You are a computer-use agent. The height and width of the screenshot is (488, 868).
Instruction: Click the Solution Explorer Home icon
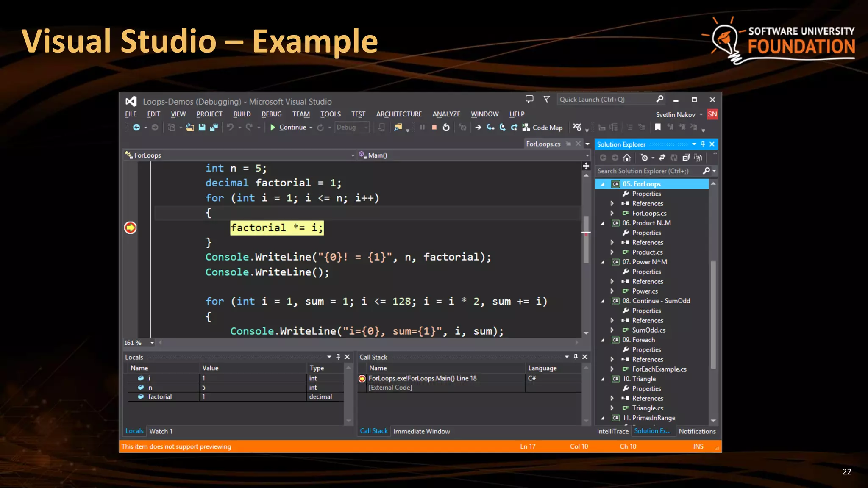pyautogui.click(x=627, y=158)
